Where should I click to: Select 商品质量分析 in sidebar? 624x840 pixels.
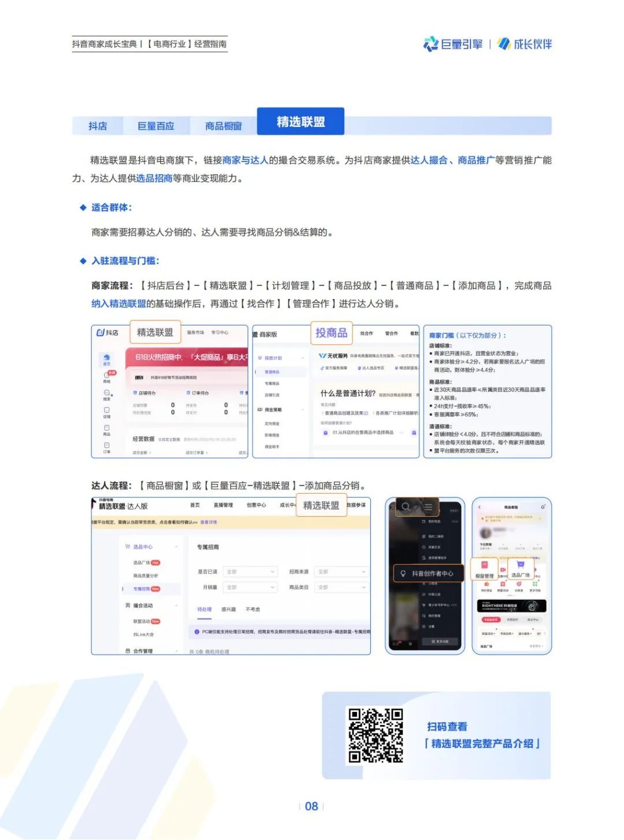(146, 576)
